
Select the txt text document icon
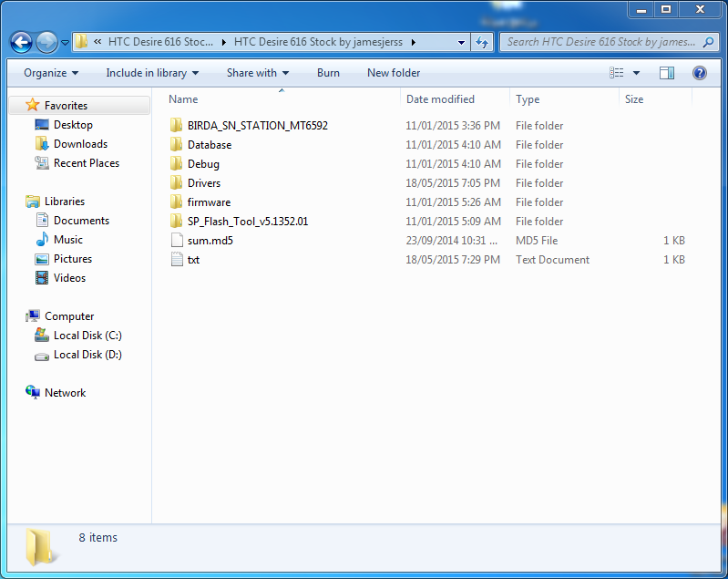(x=177, y=259)
